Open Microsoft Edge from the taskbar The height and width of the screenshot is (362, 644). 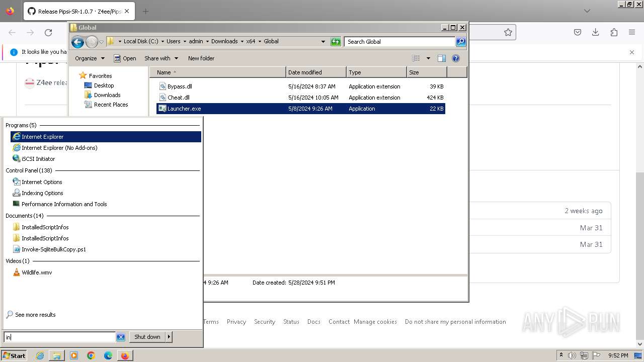(108, 355)
